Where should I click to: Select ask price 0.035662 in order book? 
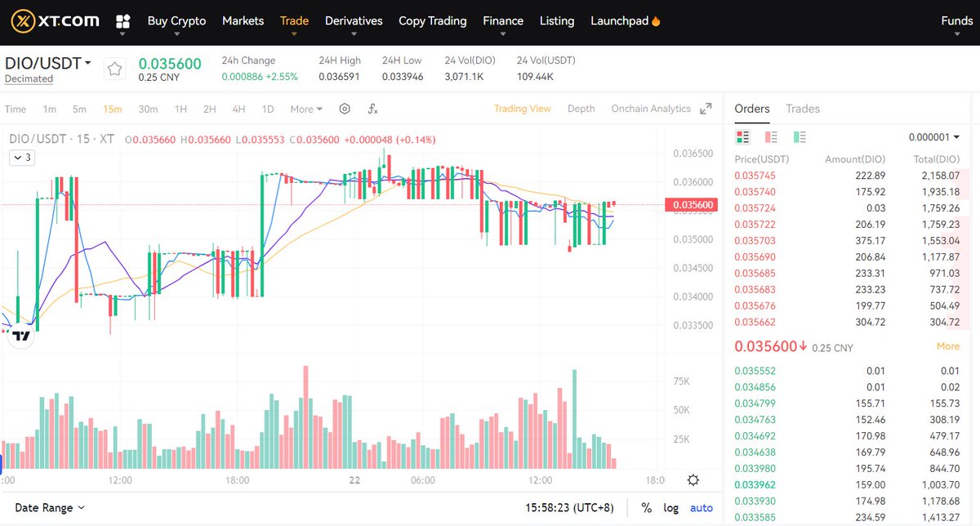(755, 323)
